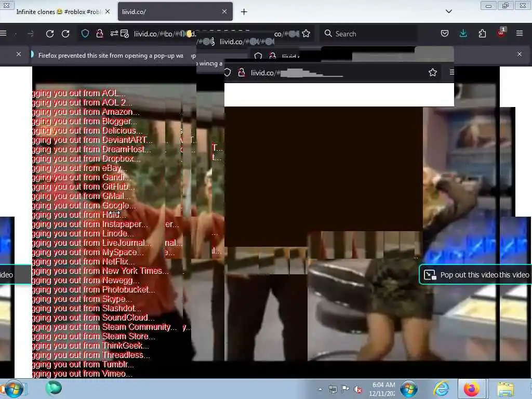Image resolution: width=532 pixels, height=399 pixels.
Task: Save to Pocket icon
Action: (445, 33)
